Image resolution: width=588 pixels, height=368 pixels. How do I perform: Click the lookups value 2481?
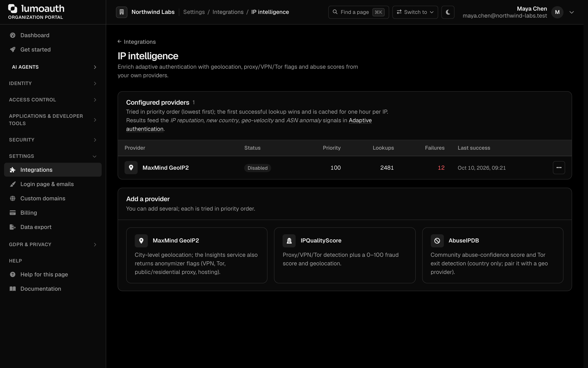point(387,168)
